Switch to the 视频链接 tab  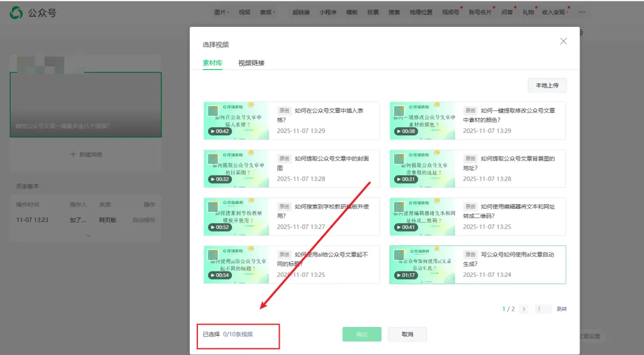point(252,62)
